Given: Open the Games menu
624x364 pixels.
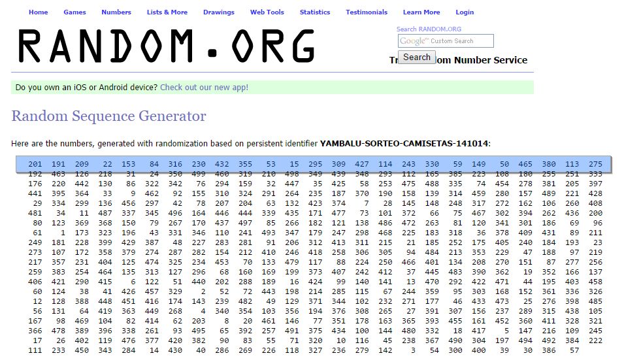Looking at the screenshot, I should [74, 12].
